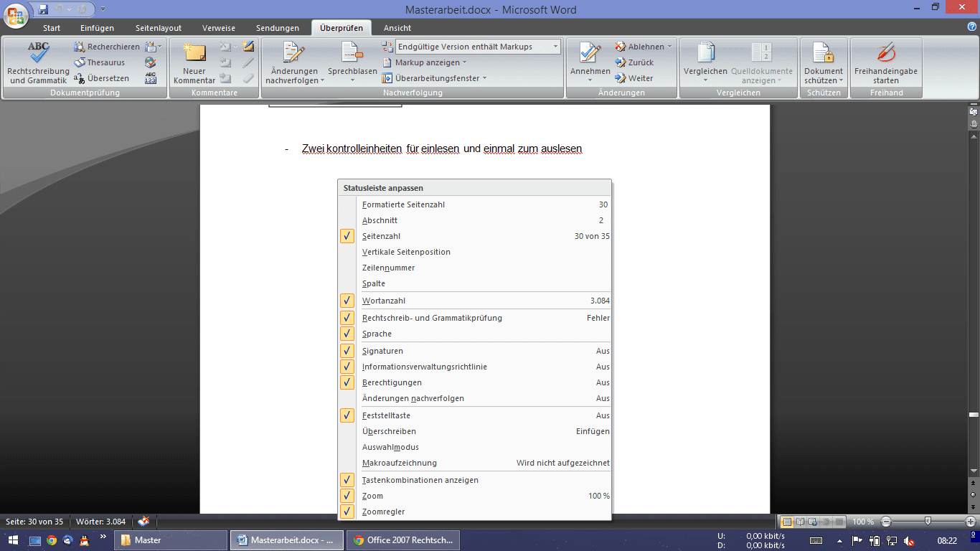
Task: Expand Quick Access toolbar customize arrow
Action: pyautogui.click(x=103, y=9)
